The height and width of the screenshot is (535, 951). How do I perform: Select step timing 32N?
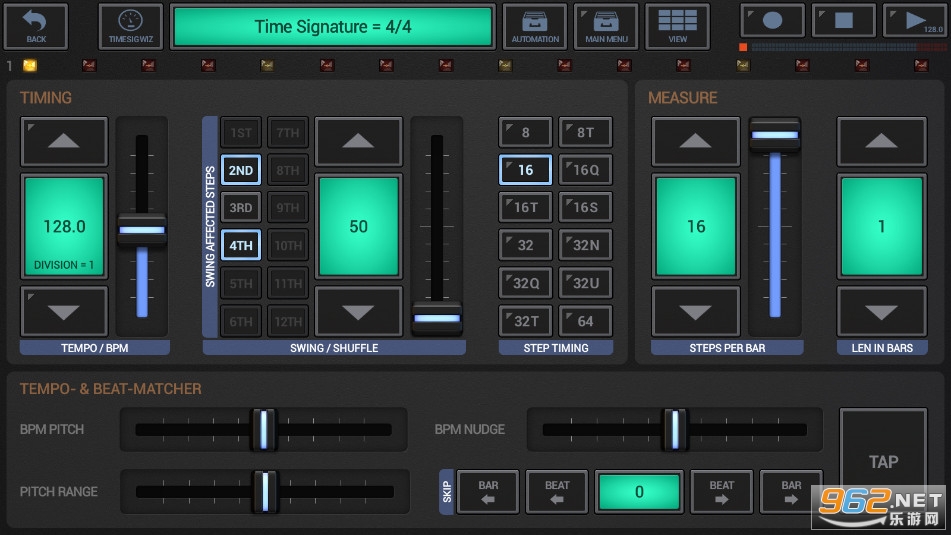pos(585,245)
